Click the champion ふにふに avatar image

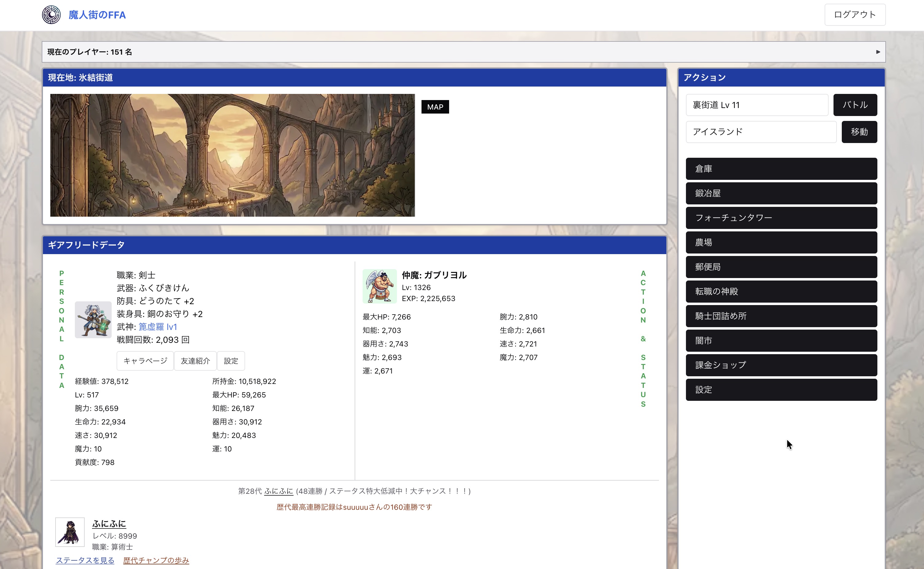pyautogui.click(x=70, y=532)
